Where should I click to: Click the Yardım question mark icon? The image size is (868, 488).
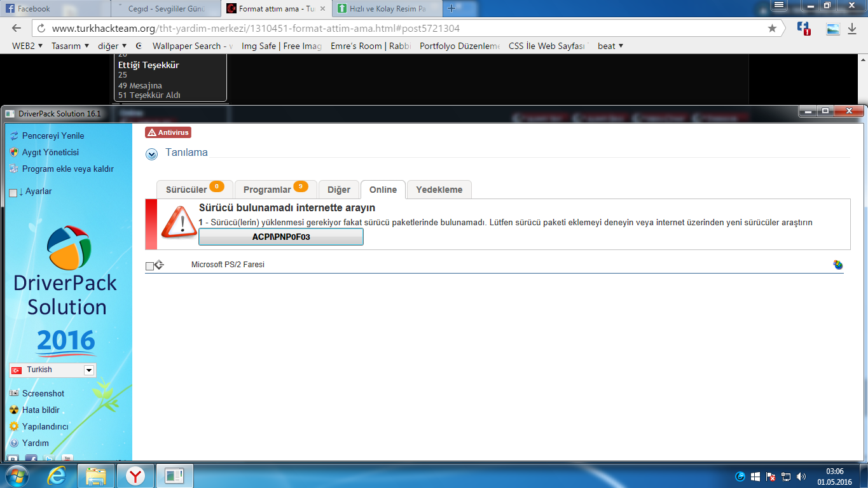[x=14, y=443]
